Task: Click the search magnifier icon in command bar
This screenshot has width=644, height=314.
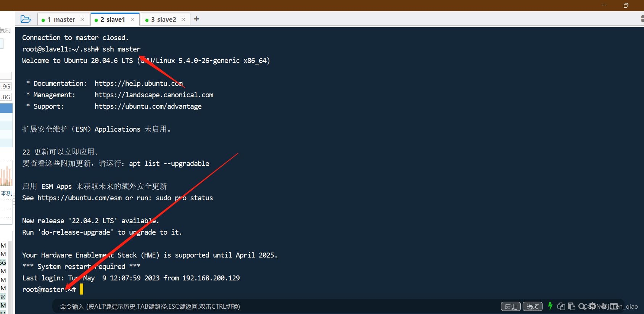Action: point(581,306)
